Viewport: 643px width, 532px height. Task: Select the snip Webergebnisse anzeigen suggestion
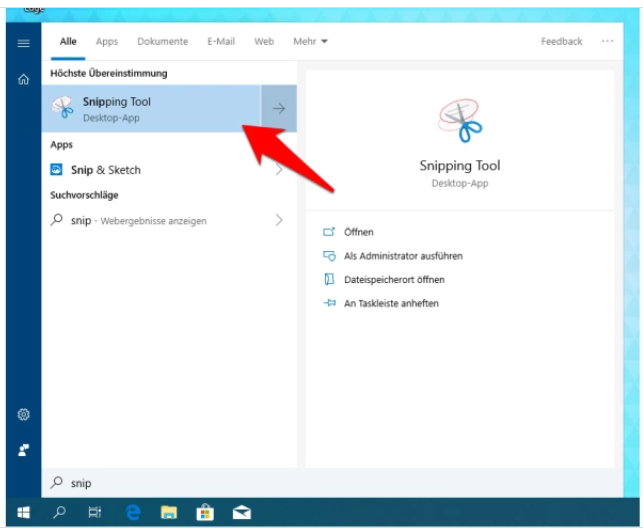[x=169, y=220]
